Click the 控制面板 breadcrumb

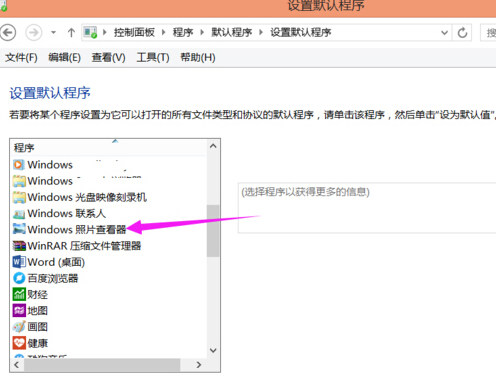click(134, 32)
